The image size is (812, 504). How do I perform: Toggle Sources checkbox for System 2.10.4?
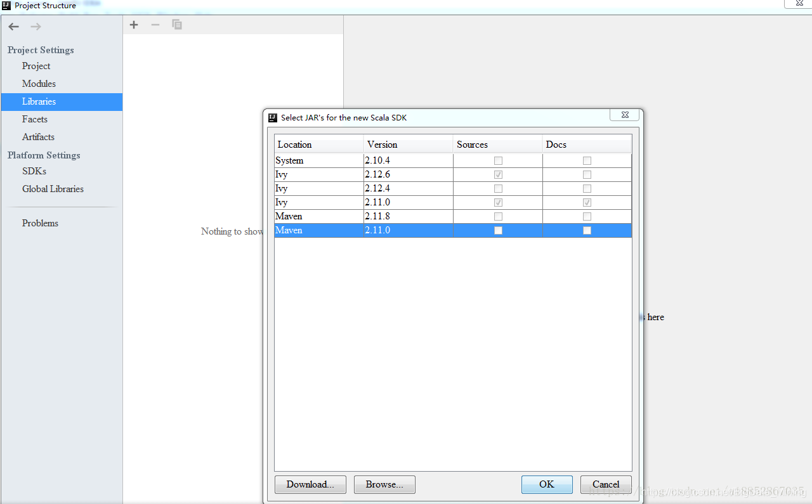(x=498, y=161)
